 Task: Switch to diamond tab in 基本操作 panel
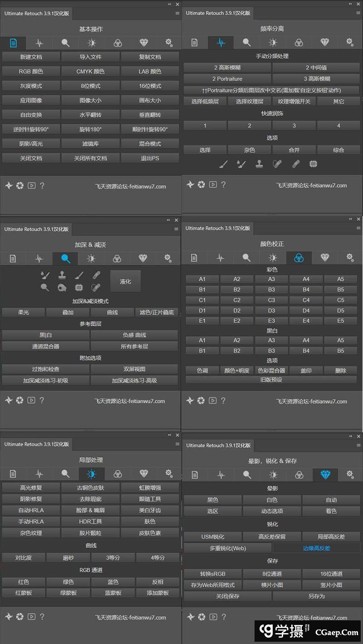pyautogui.click(x=143, y=43)
